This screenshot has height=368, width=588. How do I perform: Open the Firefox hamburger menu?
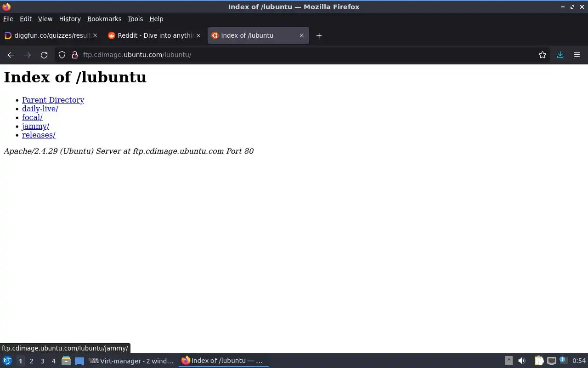pyautogui.click(x=577, y=55)
